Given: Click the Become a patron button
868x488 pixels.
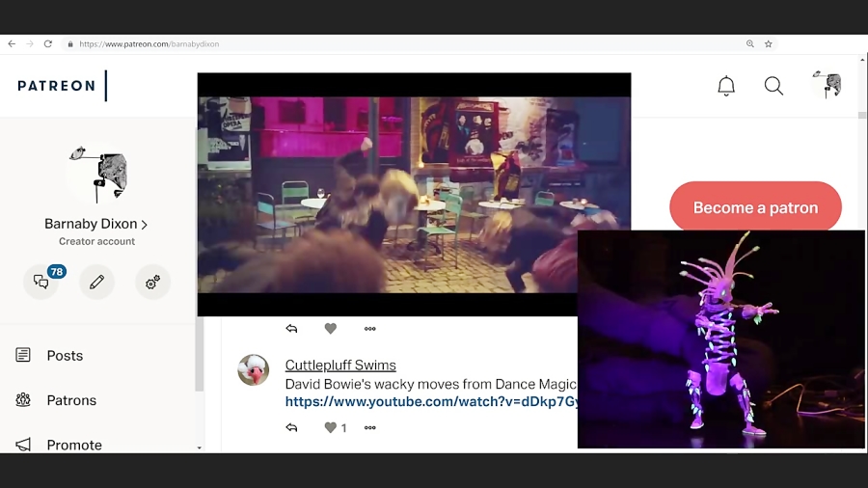Looking at the screenshot, I should point(755,207).
